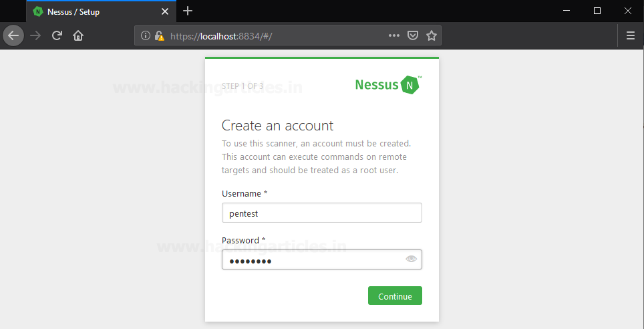
Task: View site information icon in address bar
Action: [x=146, y=36]
